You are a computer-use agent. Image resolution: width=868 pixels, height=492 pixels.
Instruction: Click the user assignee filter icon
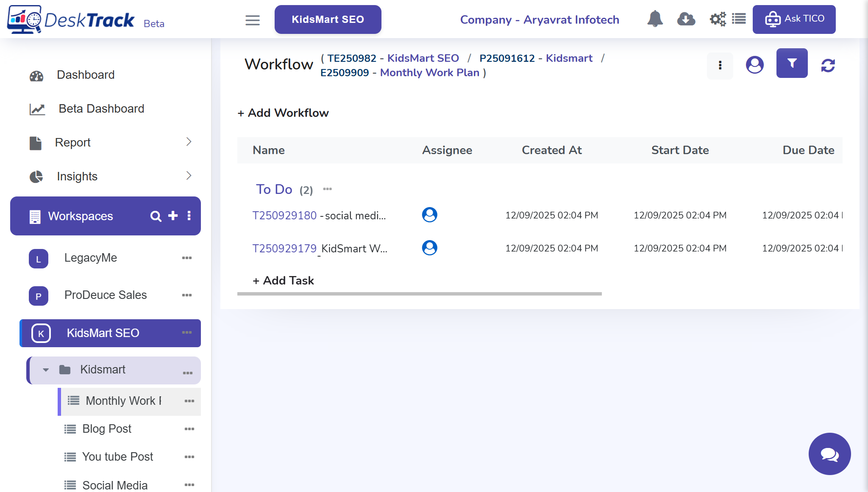pos(754,65)
